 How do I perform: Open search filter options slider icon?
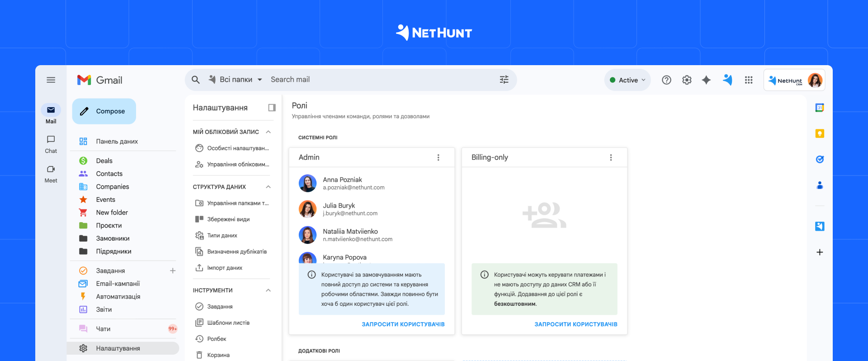coord(504,80)
